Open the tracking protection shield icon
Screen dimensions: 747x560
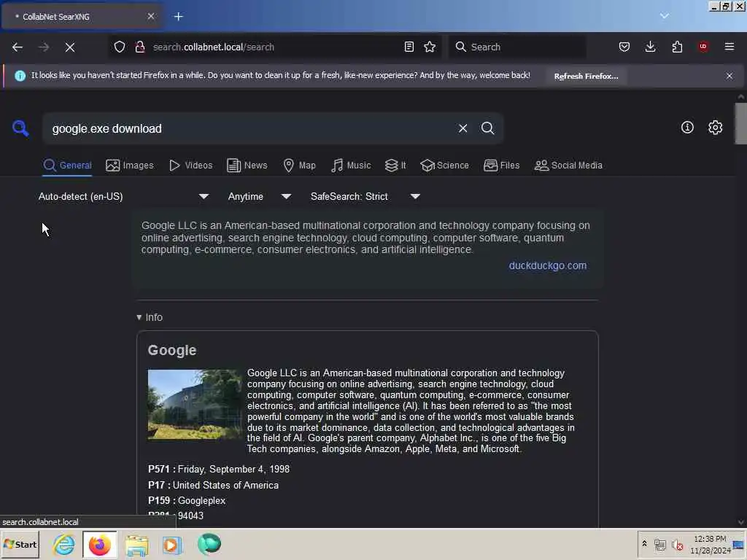tap(120, 47)
